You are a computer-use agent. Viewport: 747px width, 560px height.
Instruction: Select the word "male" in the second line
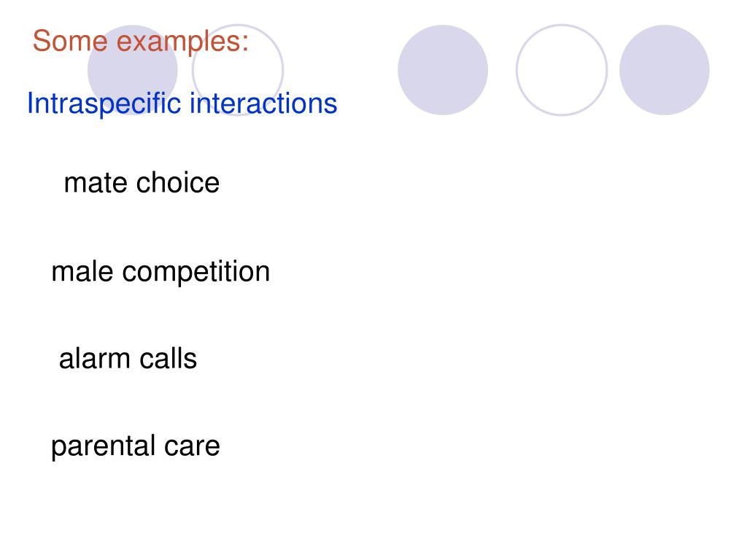[x=82, y=271]
